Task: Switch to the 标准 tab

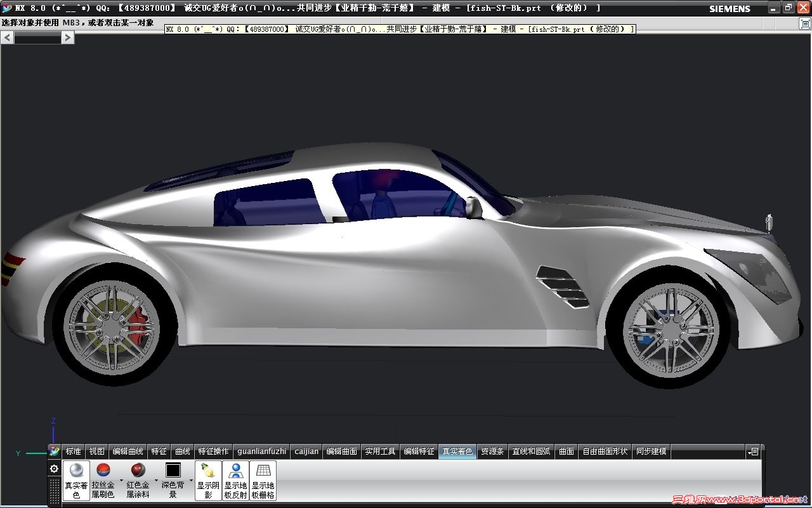Action: [x=73, y=451]
